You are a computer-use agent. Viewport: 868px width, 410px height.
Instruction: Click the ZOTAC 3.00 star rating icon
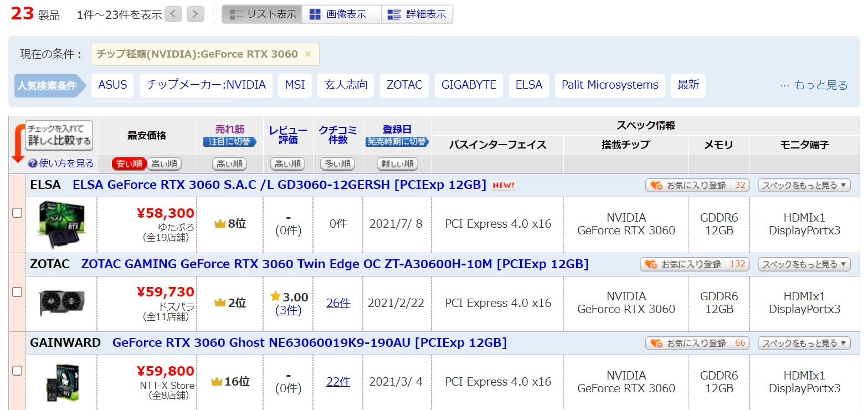[x=275, y=296]
